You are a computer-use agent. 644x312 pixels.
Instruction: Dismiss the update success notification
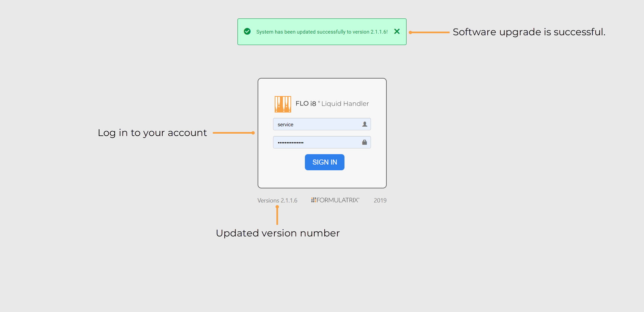pos(397,32)
